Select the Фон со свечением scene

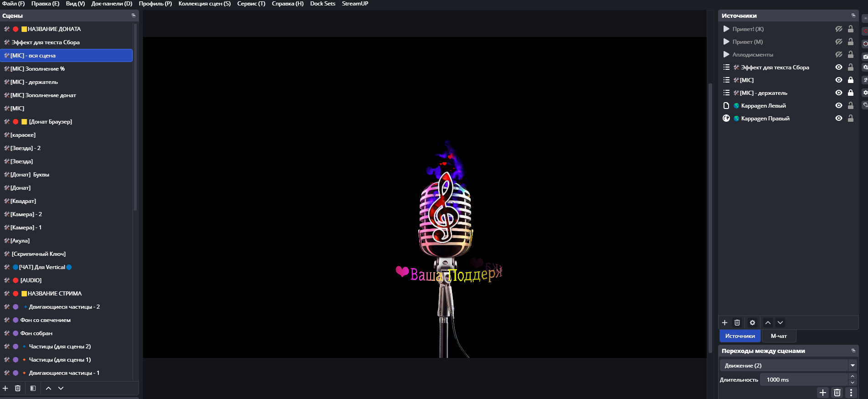[45, 320]
